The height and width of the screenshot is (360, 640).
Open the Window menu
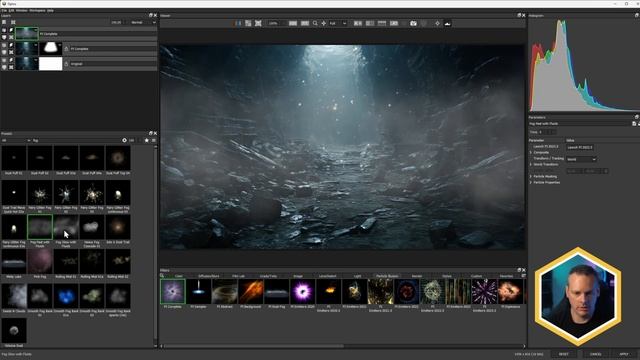point(21,10)
